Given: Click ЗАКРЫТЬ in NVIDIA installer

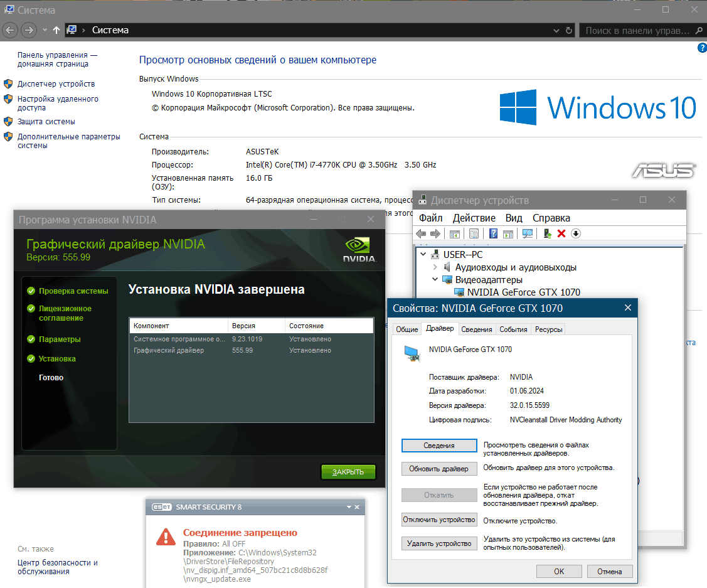Looking at the screenshot, I should click(x=348, y=472).
